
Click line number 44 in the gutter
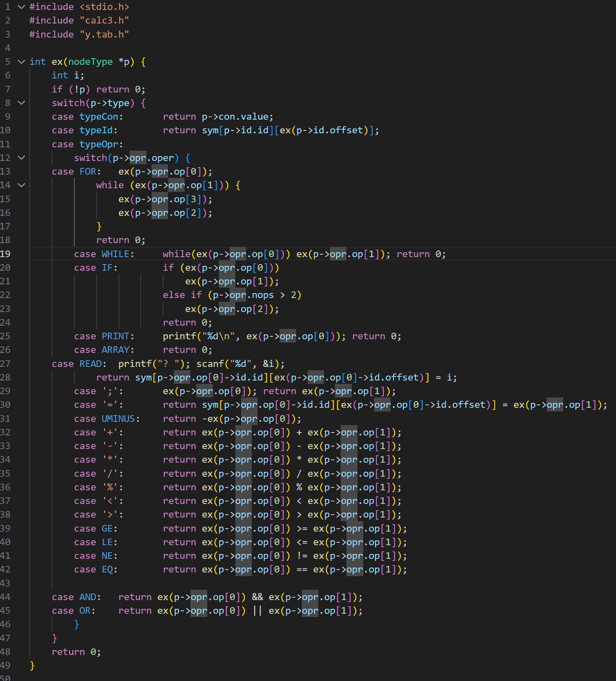point(5,597)
